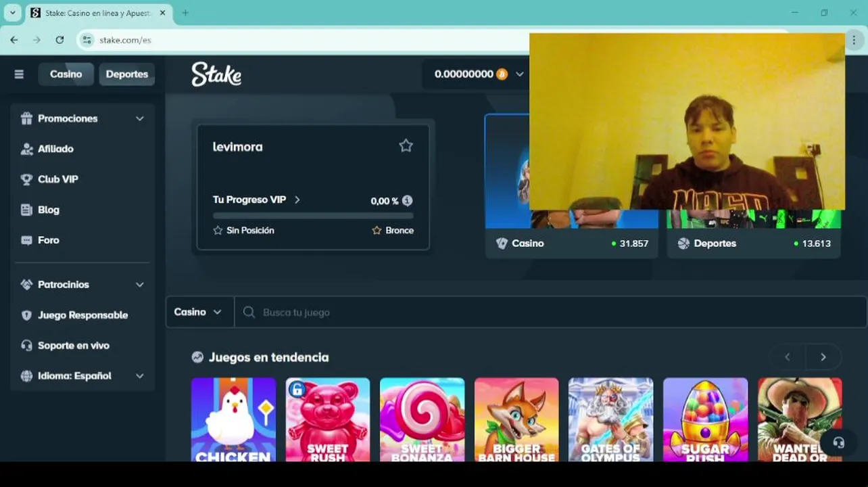This screenshot has height=487, width=868.
Task: Open the Sweet Bonanza game thumbnail
Action: point(423,419)
